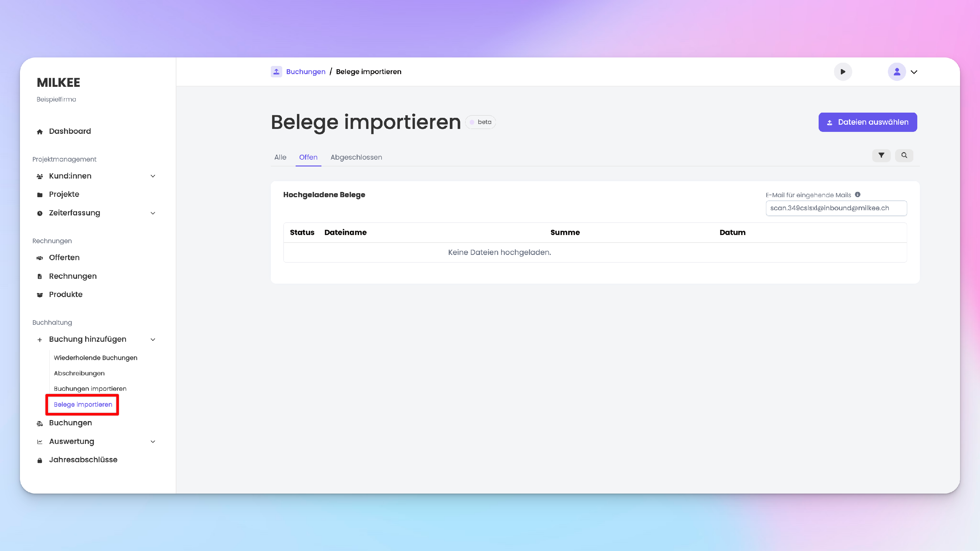
Task: Open Jahresabschlüsse with lock icon
Action: (40, 460)
